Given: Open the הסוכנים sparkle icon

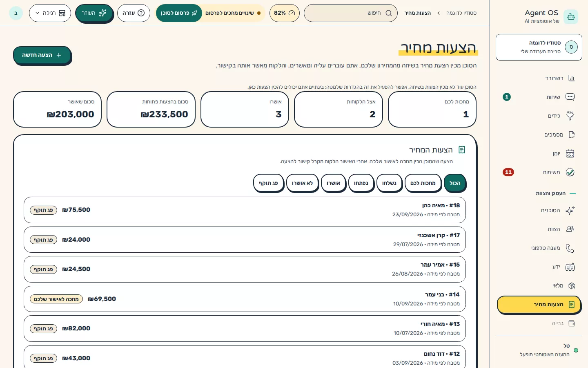Looking at the screenshot, I should [x=570, y=210].
